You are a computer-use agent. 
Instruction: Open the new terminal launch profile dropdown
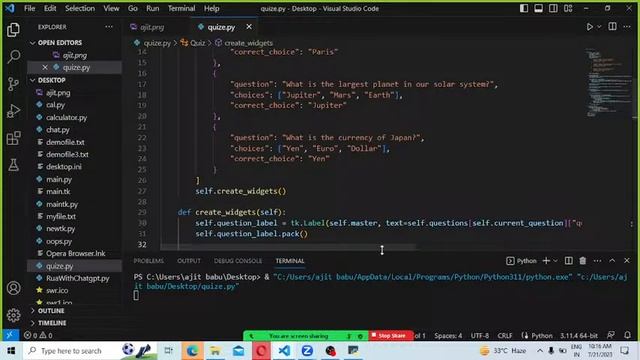[556, 261]
